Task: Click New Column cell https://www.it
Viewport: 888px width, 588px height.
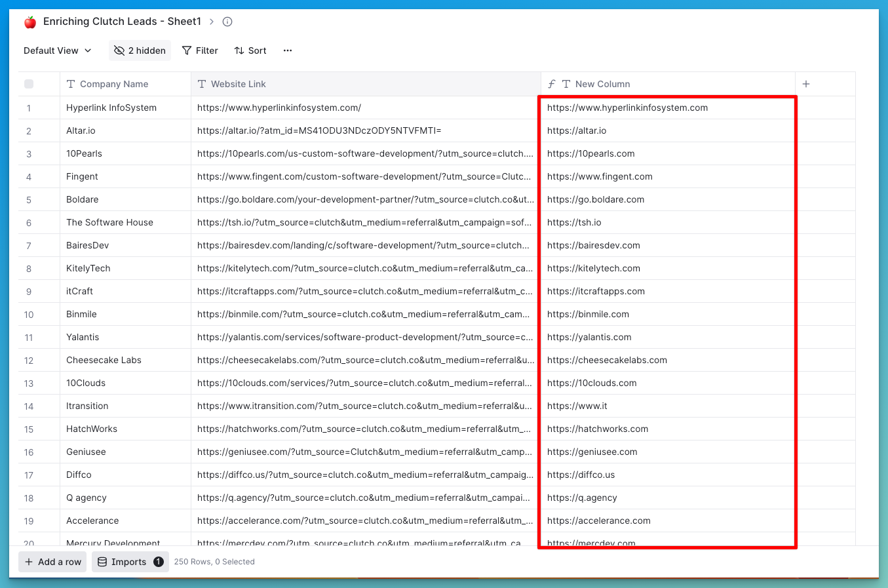Action: [668, 406]
